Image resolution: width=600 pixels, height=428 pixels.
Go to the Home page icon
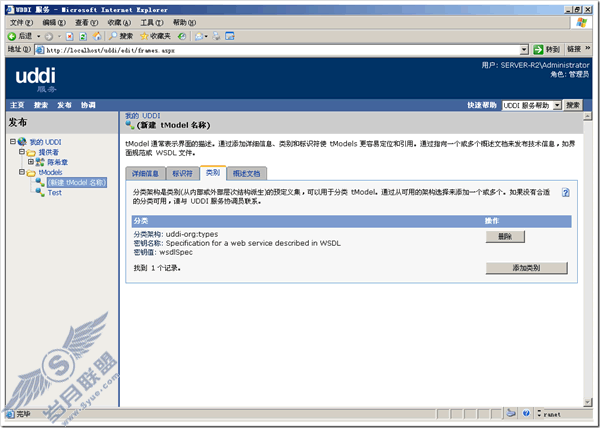(97, 36)
